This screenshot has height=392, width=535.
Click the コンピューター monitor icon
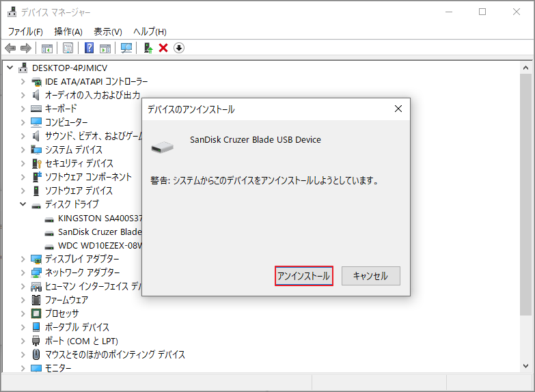(x=36, y=122)
